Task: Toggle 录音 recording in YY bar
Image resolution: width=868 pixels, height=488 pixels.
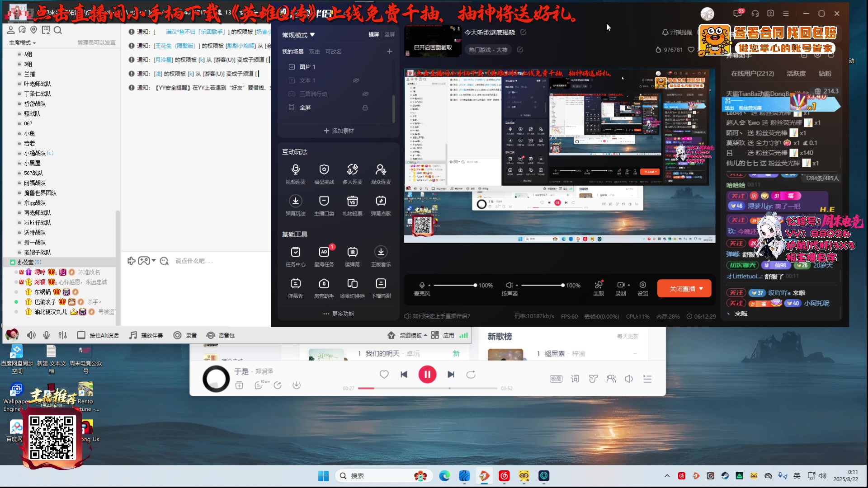Action: click(x=185, y=335)
